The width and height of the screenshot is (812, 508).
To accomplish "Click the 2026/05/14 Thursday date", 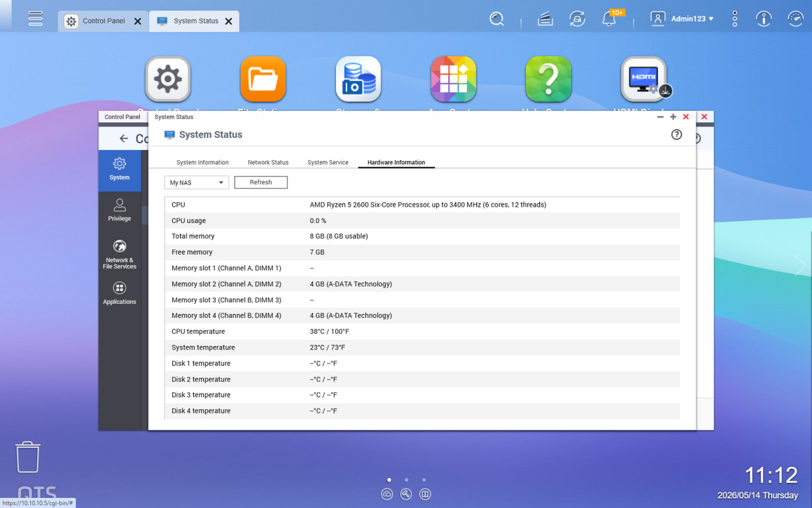I will click(x=757, y=495).
